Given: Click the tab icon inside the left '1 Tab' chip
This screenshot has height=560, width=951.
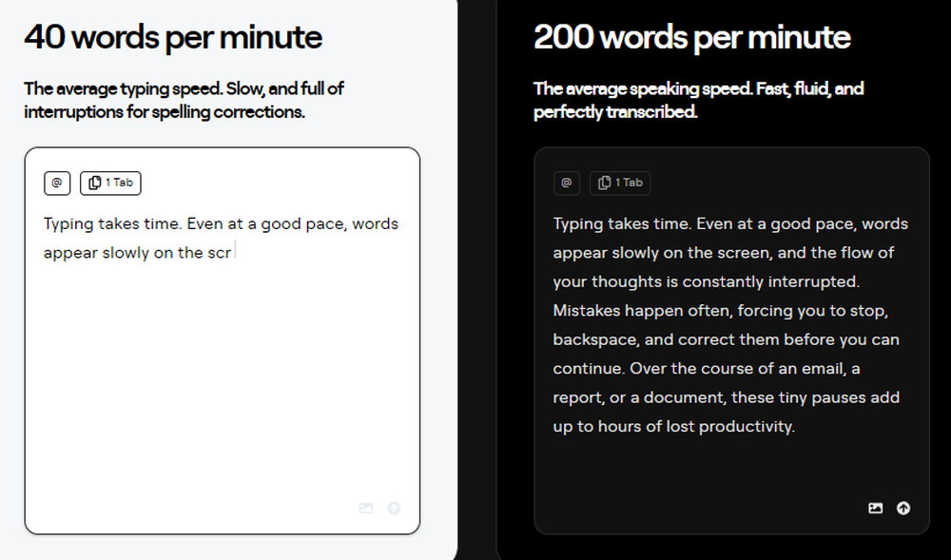Looking at the screenshot, I should pos(95,183).
